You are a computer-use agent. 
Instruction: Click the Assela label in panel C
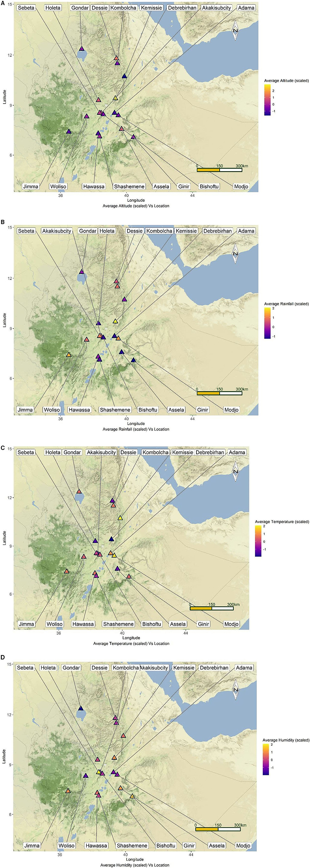pos(178,624)
